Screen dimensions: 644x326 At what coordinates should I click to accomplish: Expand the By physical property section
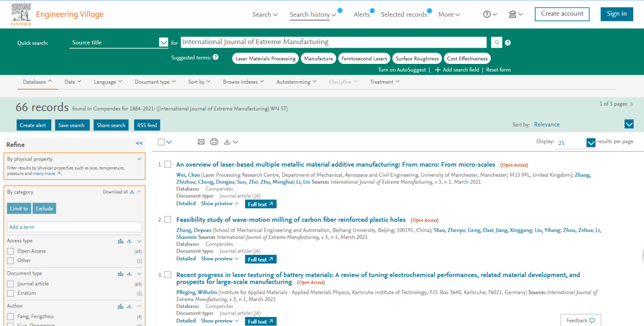(139, 159)
